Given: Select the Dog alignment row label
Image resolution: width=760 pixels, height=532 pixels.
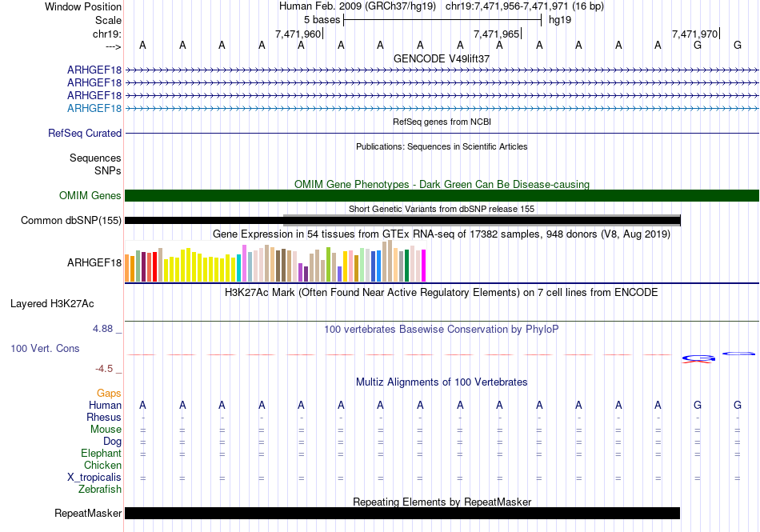Looking at the screenshot, I should 112,442.
